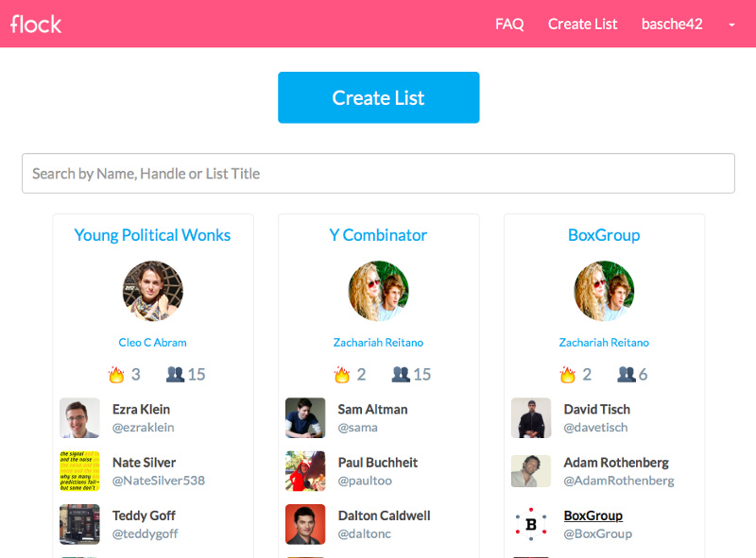Click Cleo C Abram's round avatar
The width and height of the screenshot is (756, 558).
click(153, 291)
